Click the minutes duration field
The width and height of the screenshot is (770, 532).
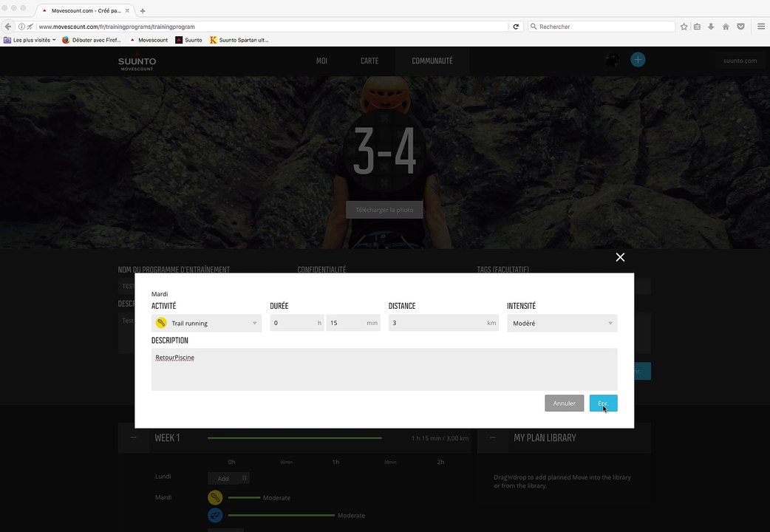[x=353, y=323]
